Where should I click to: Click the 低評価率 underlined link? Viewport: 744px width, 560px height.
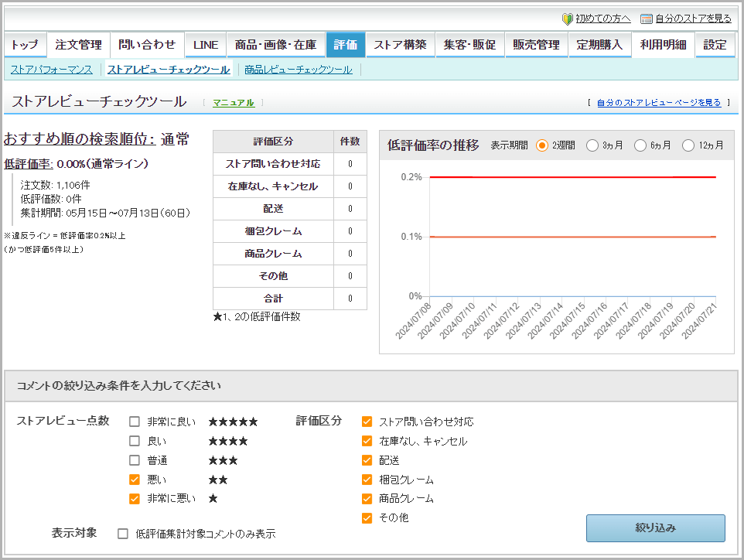point(29,164)
